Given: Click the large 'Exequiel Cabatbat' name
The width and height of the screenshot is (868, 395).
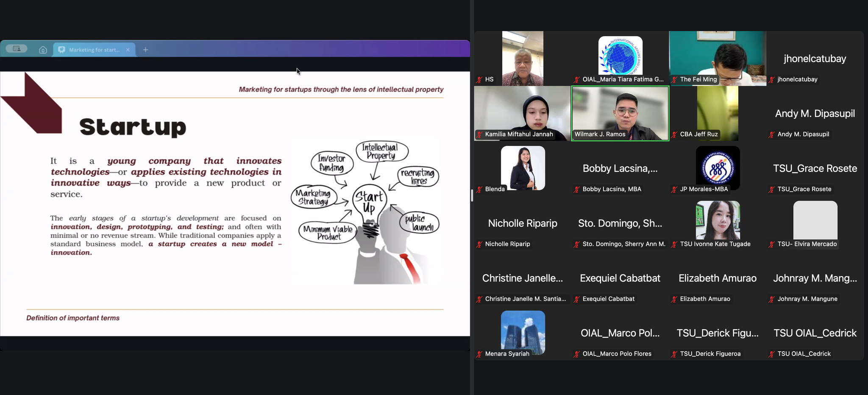Looking at the screenshot, I should tap(620, 278).
